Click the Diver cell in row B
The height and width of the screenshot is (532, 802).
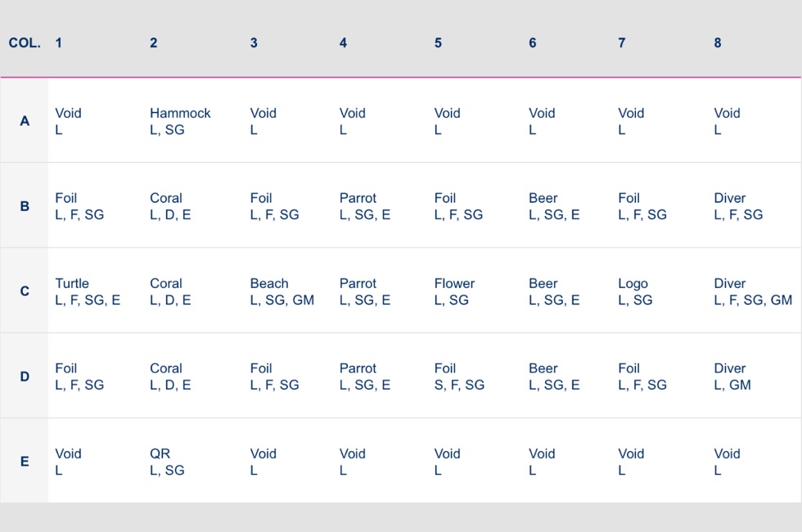[738, 206]
